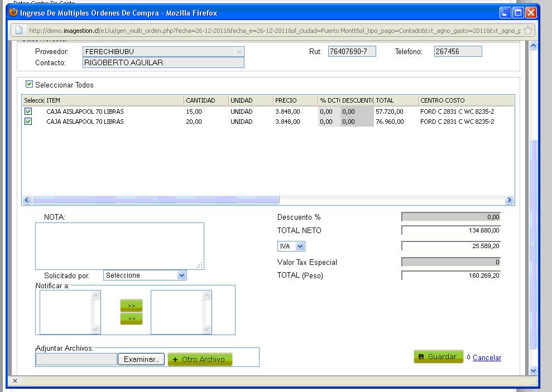The height and width of the screenshot is (392, 552).
Task: Move contacts back with << button
Action: coord(131,318)
